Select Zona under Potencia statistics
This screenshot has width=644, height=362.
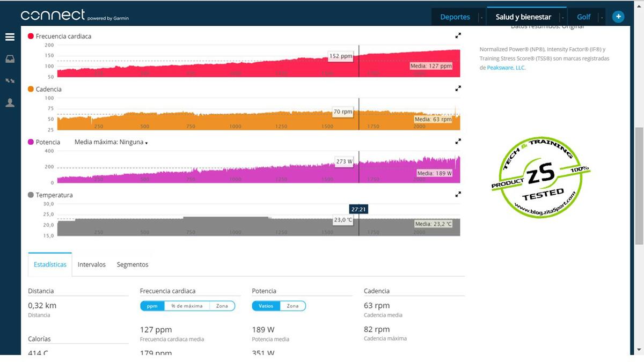coord(292,306)
